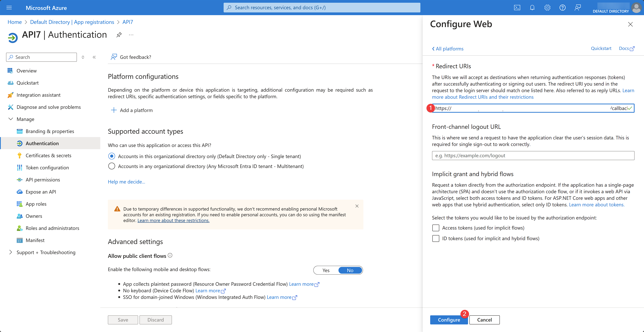The width and height of the screenshot is (644, 332).
Task: Collapse the sidebar with double chevron
Action: [x=94, y=57]
